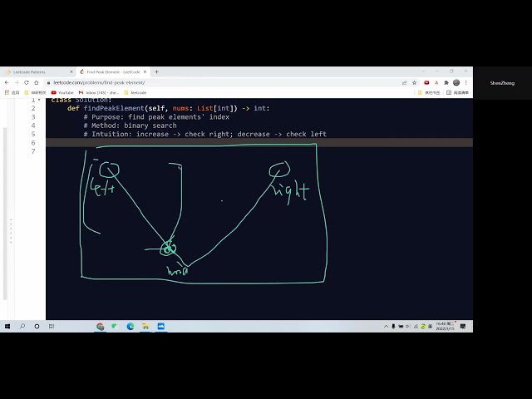532x399 pixels.
Task: Go back to the previous page
Action: tap(7, 82)
